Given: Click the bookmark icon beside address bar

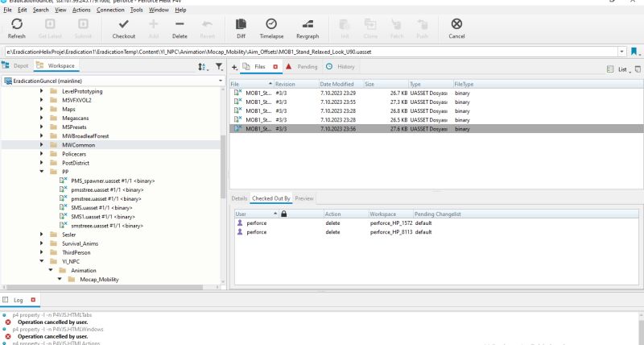Looking at the screenshot, I should click(634, 52).
